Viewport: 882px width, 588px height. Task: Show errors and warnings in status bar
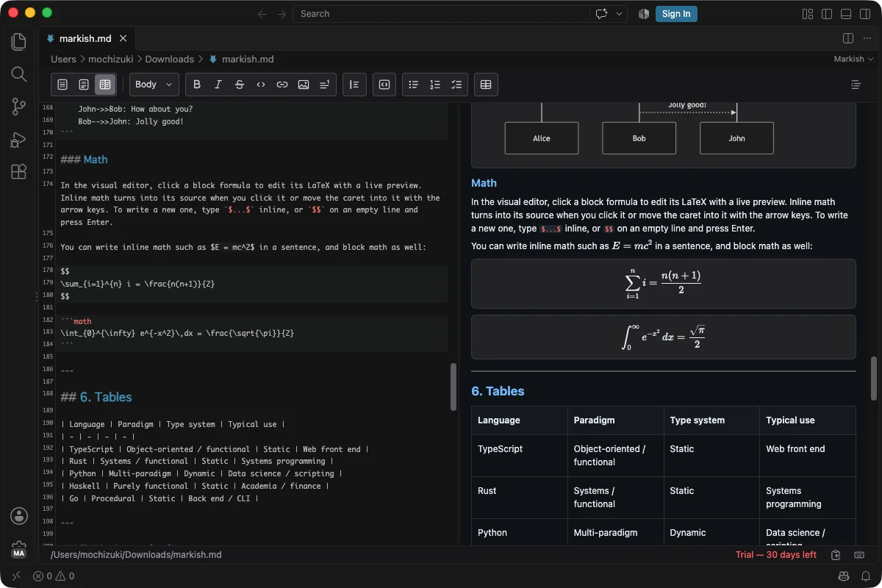point(54,576)
